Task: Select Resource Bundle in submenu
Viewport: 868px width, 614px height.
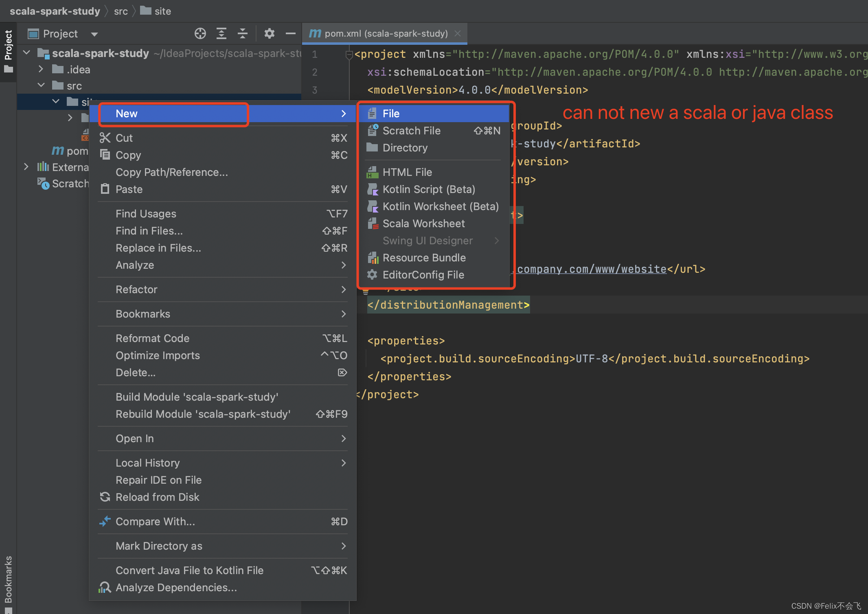Action: click(x=424, y=258)
